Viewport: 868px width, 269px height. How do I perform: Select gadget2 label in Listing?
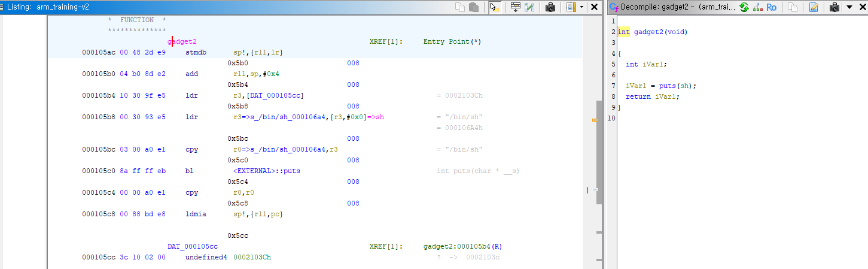(x=182, y=42)
